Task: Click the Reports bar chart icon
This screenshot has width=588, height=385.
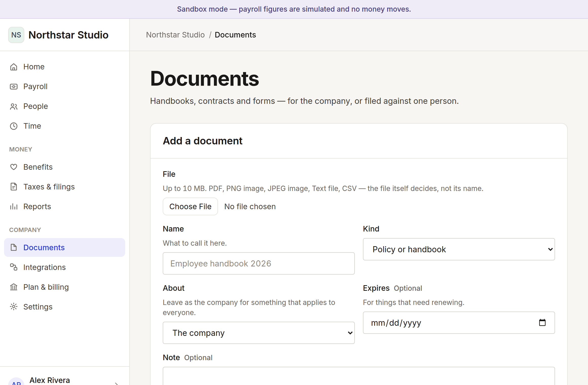Action: (14, 207)
